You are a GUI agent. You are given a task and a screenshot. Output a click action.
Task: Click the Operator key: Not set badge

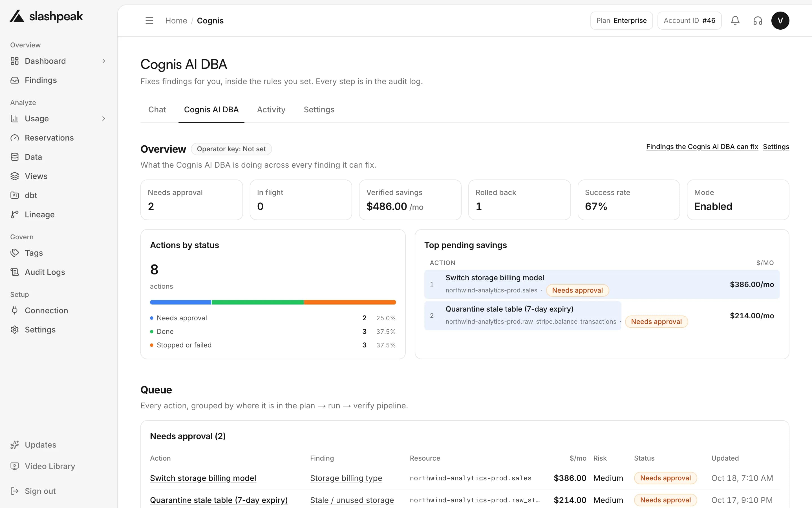[x=231, y=149]
